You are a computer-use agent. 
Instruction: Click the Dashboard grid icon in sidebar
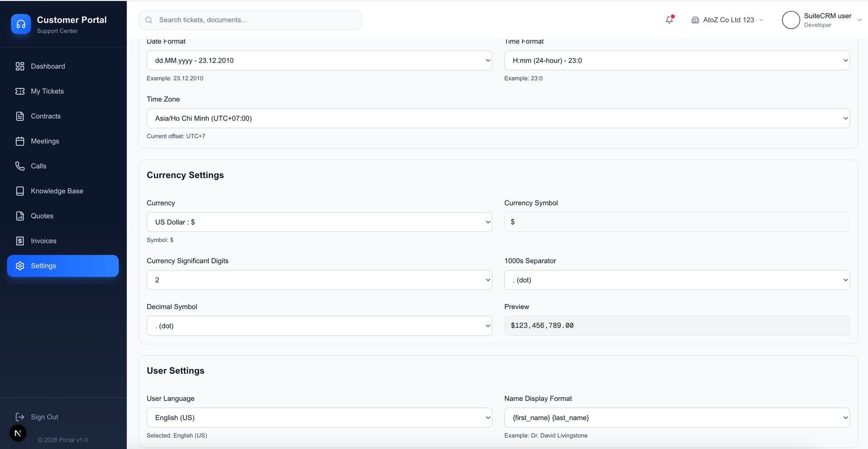[x=20, y=66]
